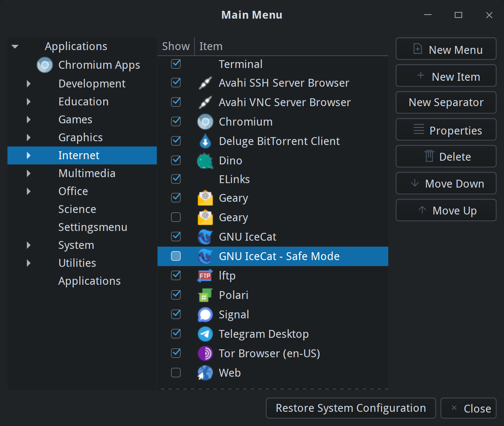Screen dimensions: 504x426
Task: Click the unchecked Geary row's mail icon
Action: click(x=205, y=217)
